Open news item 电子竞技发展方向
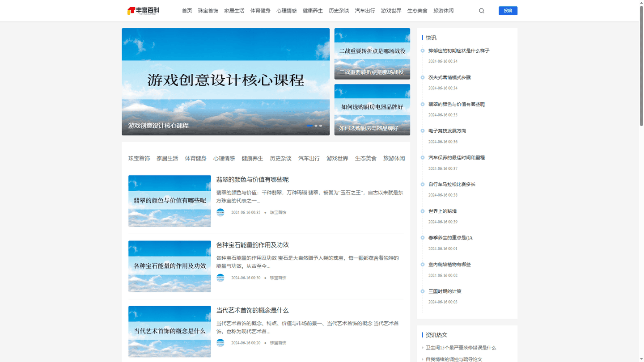The height and width of the screenshot is (362, 644). pyautogui.click(x=447, y=131)
